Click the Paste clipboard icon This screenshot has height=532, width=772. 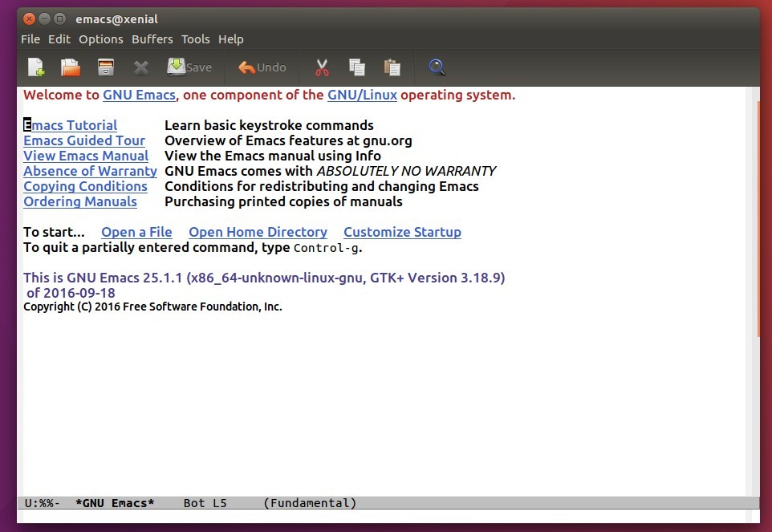(392, 67)
